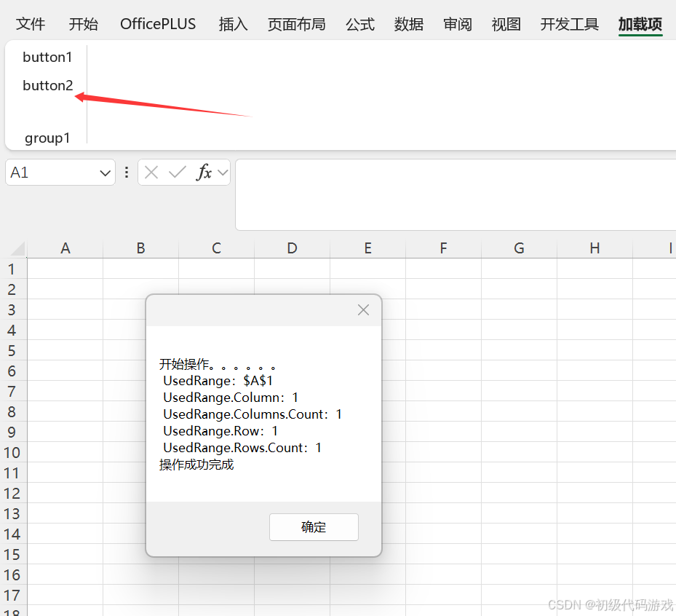Select row 2 header
676x616 pixels.
click(x=12, y=290)
